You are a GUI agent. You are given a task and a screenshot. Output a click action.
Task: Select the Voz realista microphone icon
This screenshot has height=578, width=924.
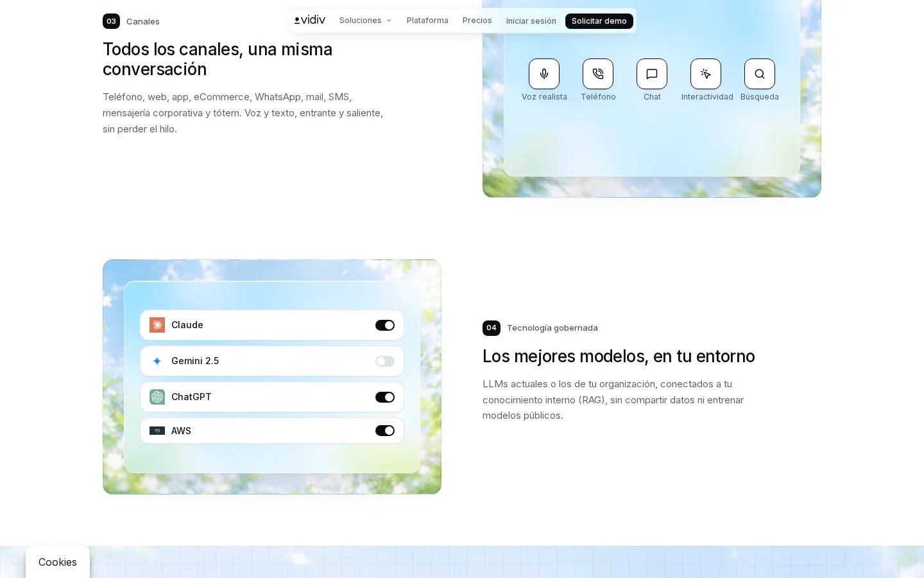pos(544,74)
